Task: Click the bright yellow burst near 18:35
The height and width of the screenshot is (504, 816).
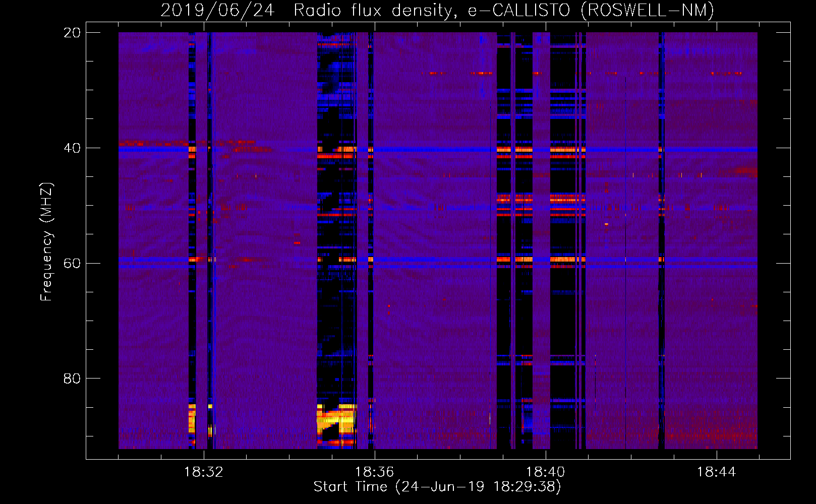Action: point(336,419)
